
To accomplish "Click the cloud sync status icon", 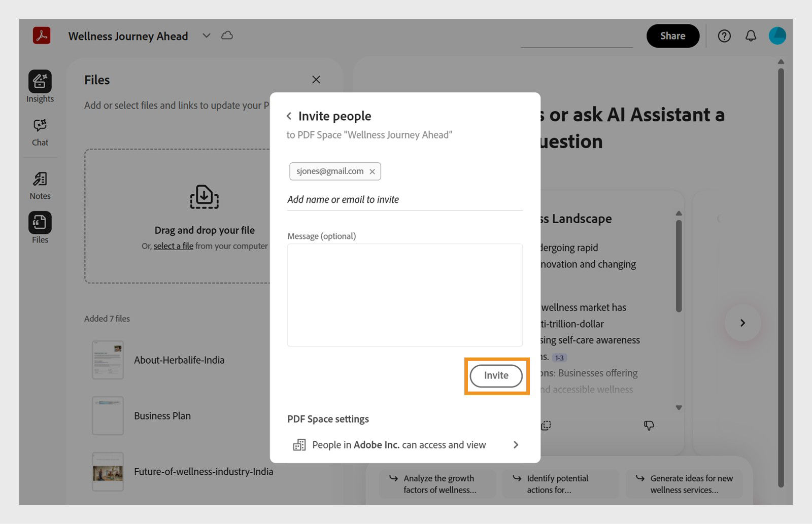I will coord(227,35).
